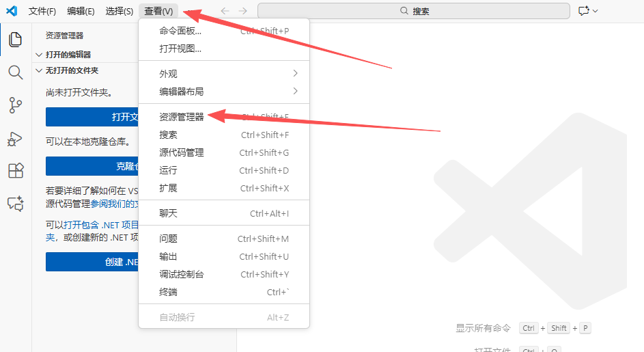Open the 打开包含 .NET 项目 link
644x352 pixels.
coord(101,225)
